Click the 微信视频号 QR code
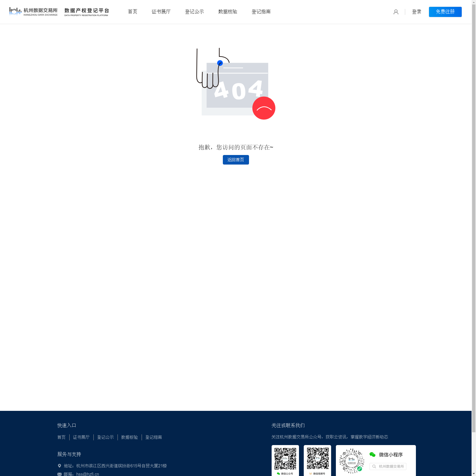The image size is (476, 476). (x=317, y=458)
